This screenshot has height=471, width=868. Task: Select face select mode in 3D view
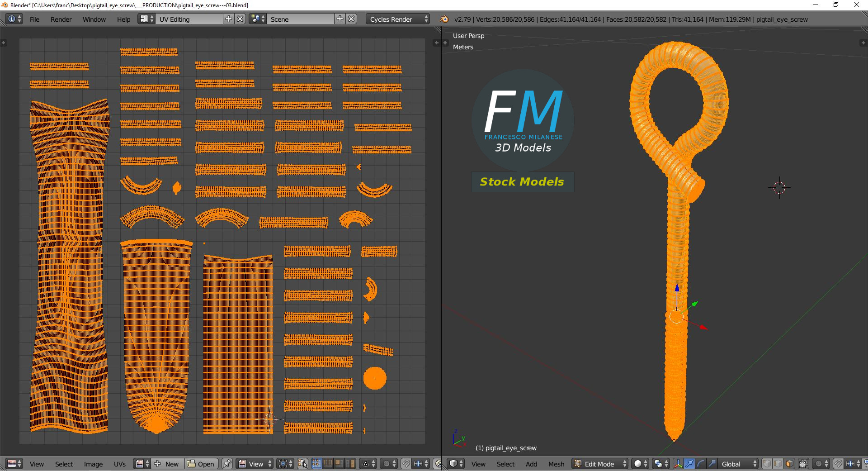(x=790, y=464)
